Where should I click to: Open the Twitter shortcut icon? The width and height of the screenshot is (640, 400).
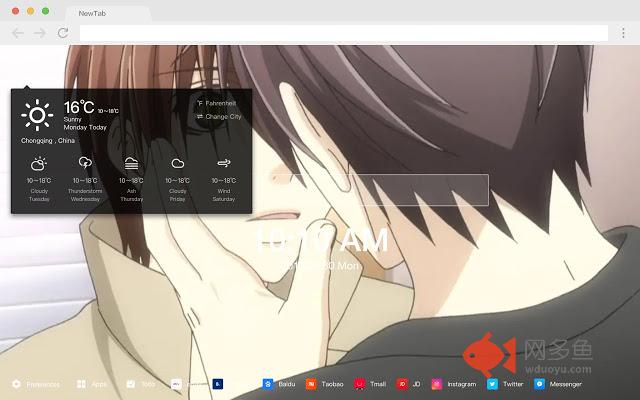click(x=493, y=384)
